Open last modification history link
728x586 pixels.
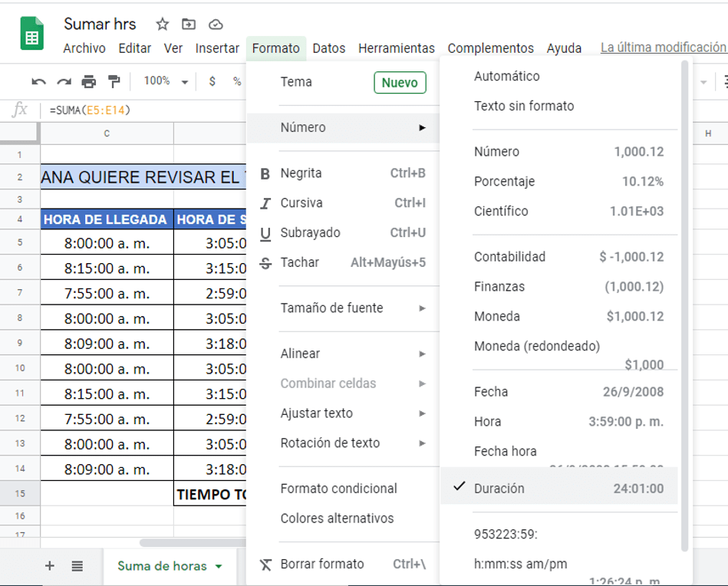coord(664,48)
